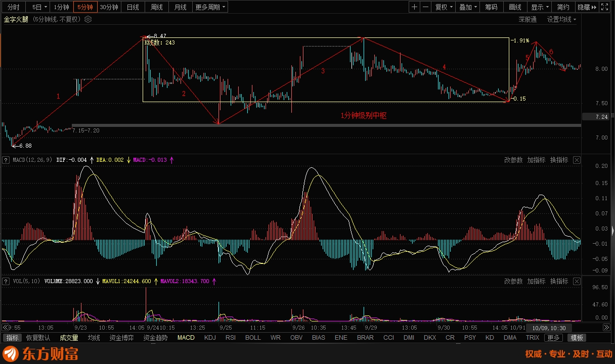Select the CCI indicator tab
The height and width of the screenshot is (364, 615).
pos(388,338)
